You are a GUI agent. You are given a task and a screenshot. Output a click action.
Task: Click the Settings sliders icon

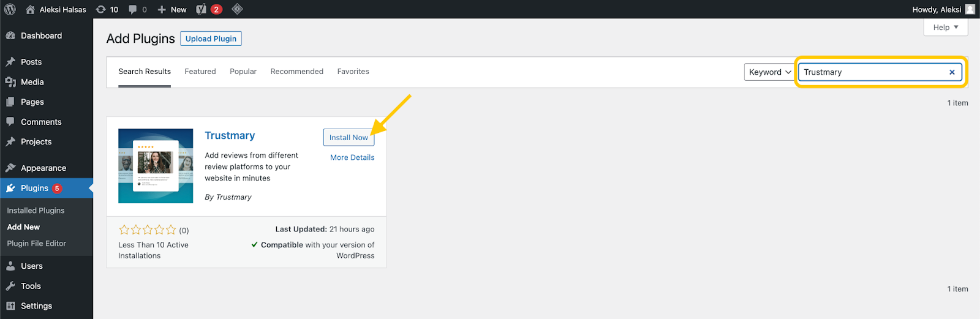(10, 306)
